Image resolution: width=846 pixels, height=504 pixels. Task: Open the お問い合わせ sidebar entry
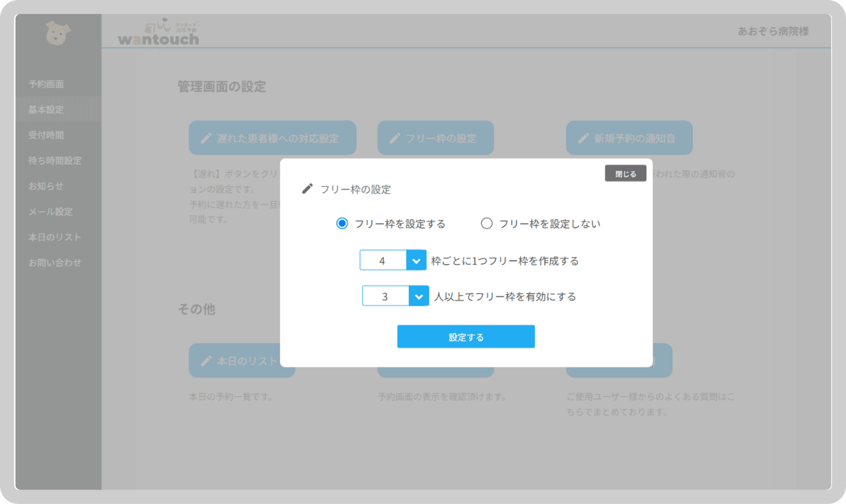[x=55, y=262]
